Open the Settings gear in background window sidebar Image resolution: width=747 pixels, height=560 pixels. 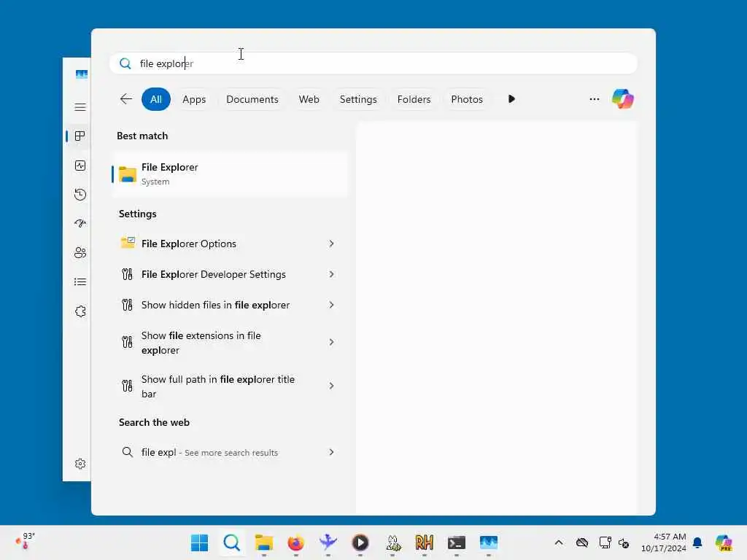click(x=80, y=464)
